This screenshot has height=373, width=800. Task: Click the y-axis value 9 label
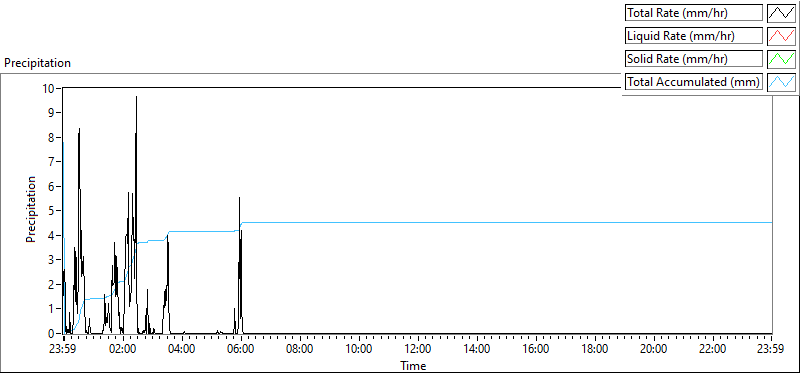pyautogui.click(x=52, y=112)
